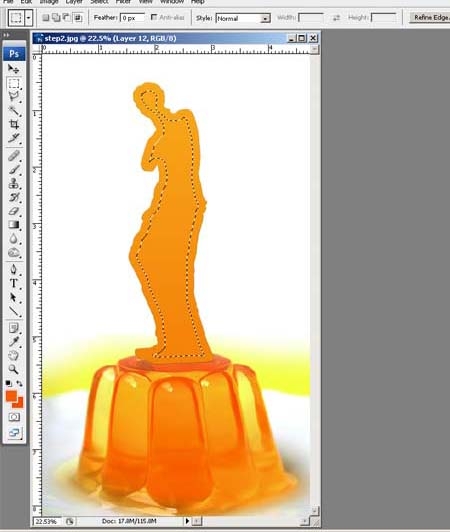Select the Rectangular Marquee tool in toolbox
The height and width of the screenshot is (532, 450).
click(14, 83)
